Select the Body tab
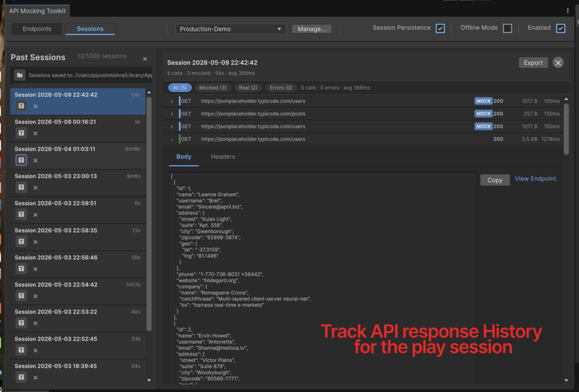Screen dimensions: 579x392 click(184, 157)
